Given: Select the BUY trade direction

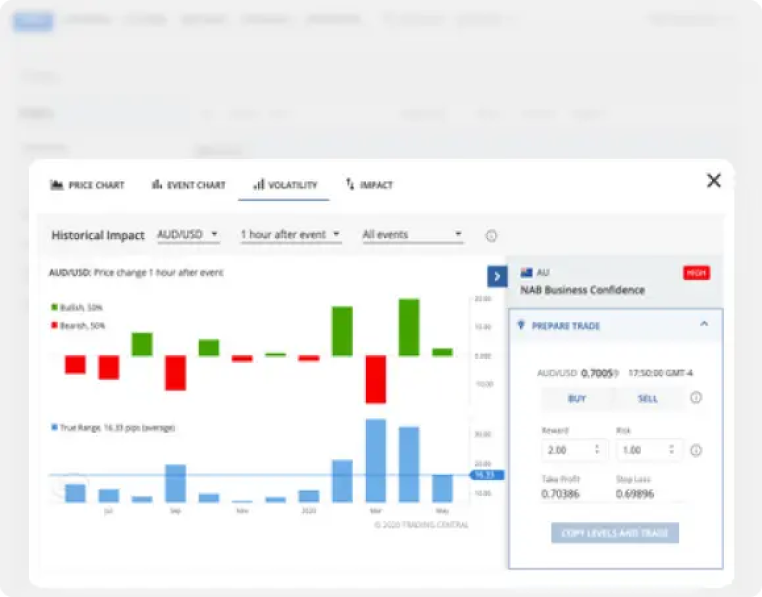Looking at the screenshot, I should point(577,398).
